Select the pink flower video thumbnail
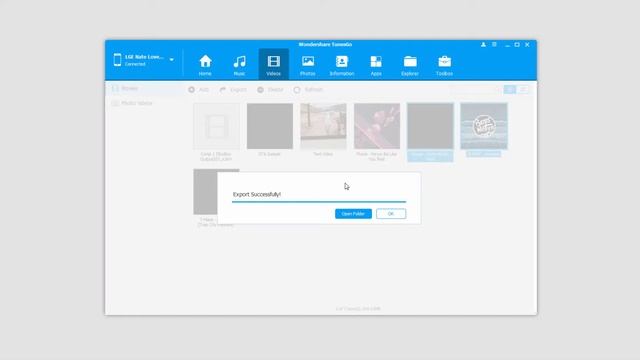Screen dimensions: 640x360 pos(377,126)
